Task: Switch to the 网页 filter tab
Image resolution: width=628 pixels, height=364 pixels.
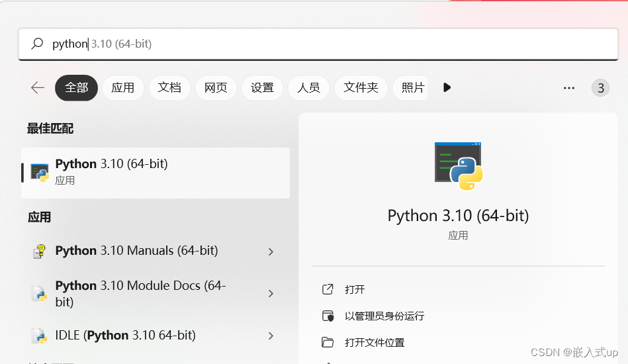Action: (x=216, y=88)
